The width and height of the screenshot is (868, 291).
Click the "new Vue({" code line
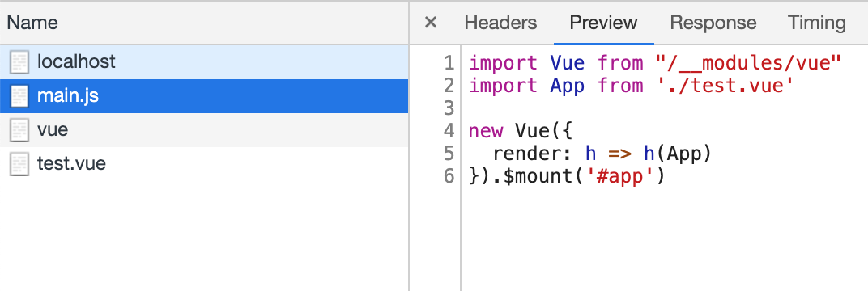coord(520,131)
